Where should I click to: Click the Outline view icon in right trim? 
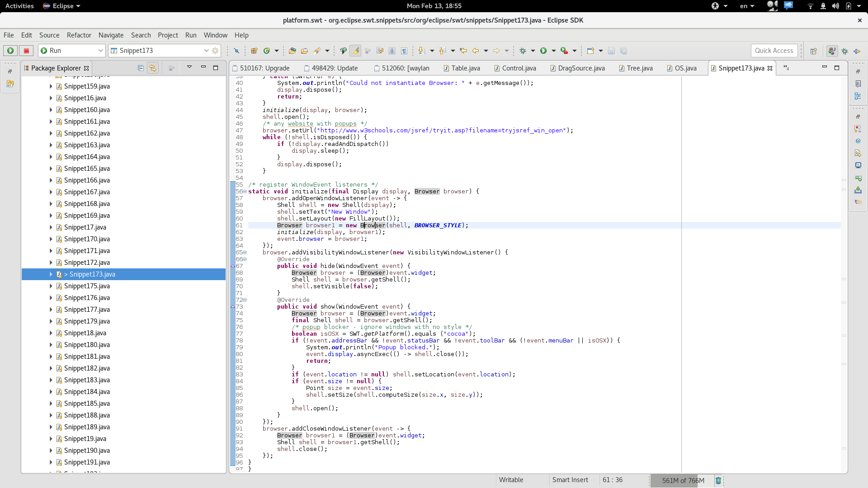858,96
